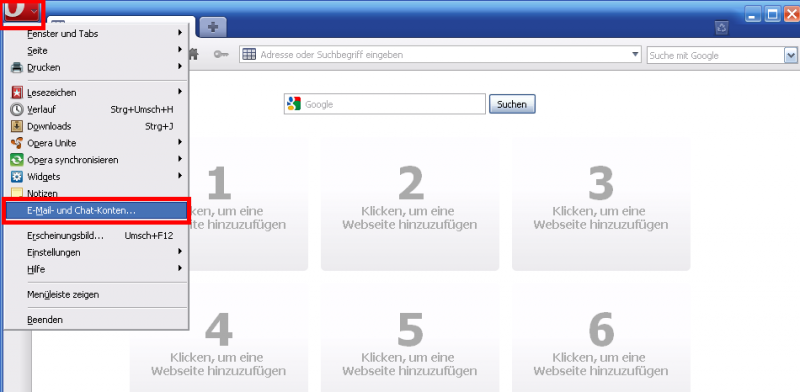
Task: Click the Lesezeichen star icon
Action: (17, 92)
